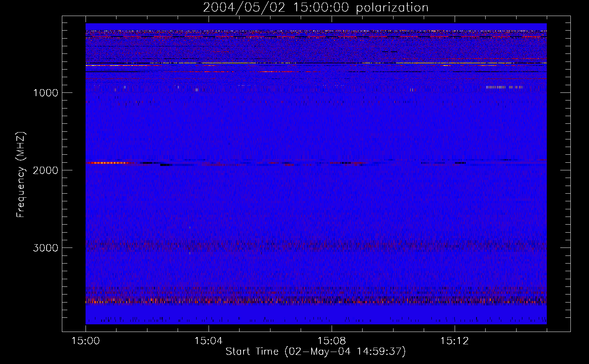This screenshot has width=589, height=364.
Task: Click the 15:04 time tick label
Action: tap(208, 341)
